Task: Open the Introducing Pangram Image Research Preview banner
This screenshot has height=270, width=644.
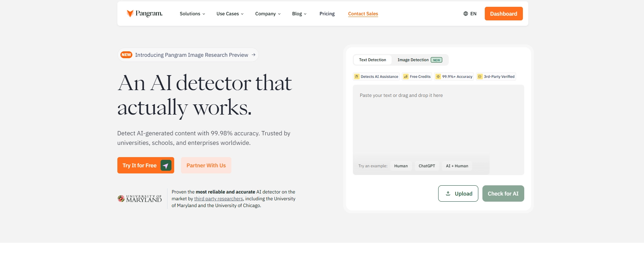Action: (188, 55)
